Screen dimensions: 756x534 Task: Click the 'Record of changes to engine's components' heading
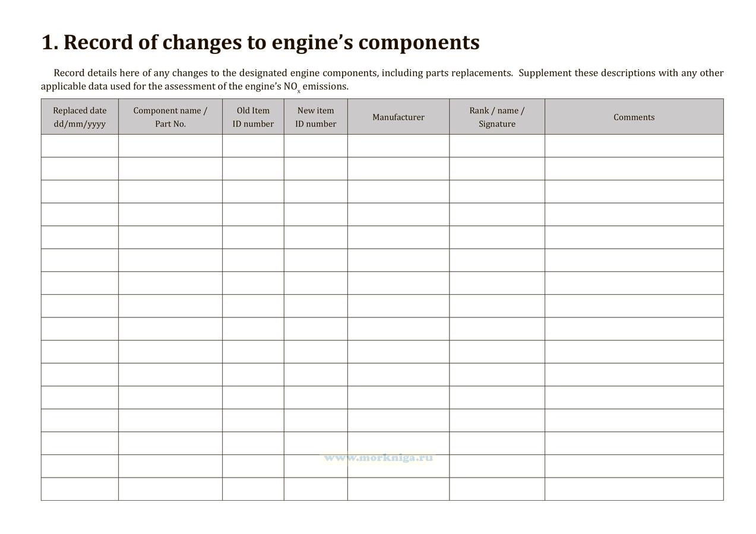pyautogui.click(x=260, y=43)
